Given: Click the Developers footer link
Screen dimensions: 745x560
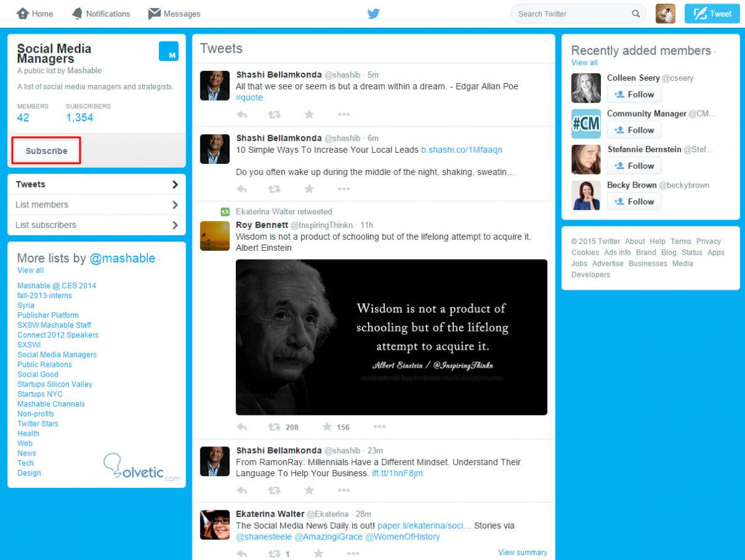Looking at the screenshot, I should pos(590,275).
